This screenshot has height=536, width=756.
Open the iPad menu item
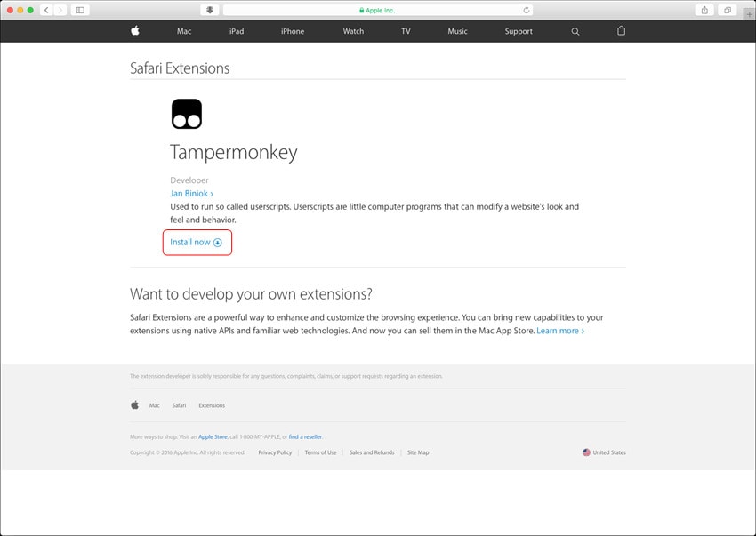point(237,31)
